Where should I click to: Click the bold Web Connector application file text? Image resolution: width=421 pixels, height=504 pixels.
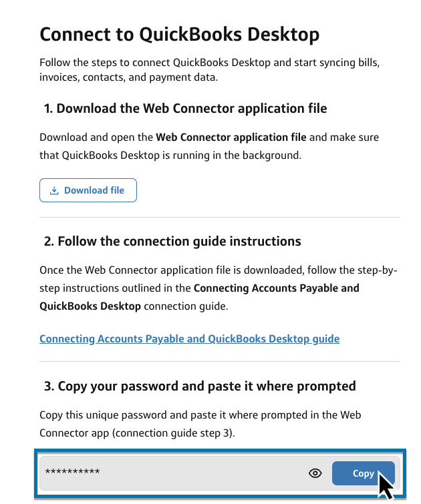[x=231, y=138]
